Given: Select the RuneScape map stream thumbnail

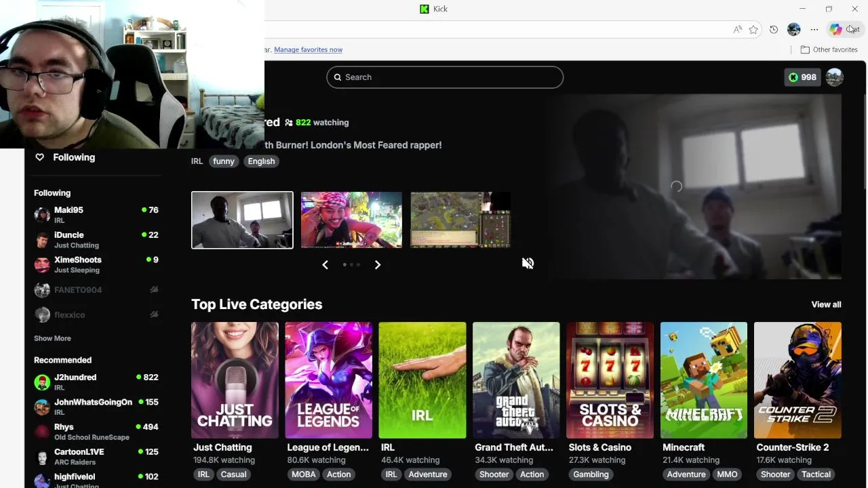Looking at the screenshot, I should pyautogui.click(x=460, y=220).
